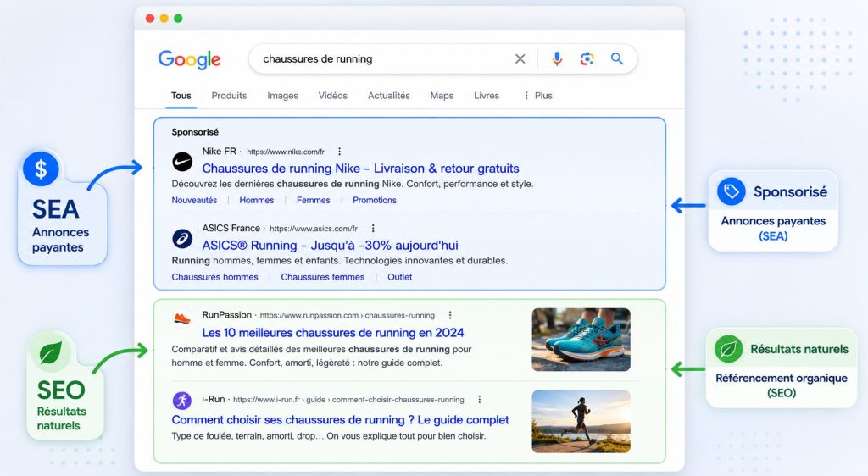Click the i-Run purple runner favicon
This screenshot has width=868, height=476.
(x=181, y=400)
